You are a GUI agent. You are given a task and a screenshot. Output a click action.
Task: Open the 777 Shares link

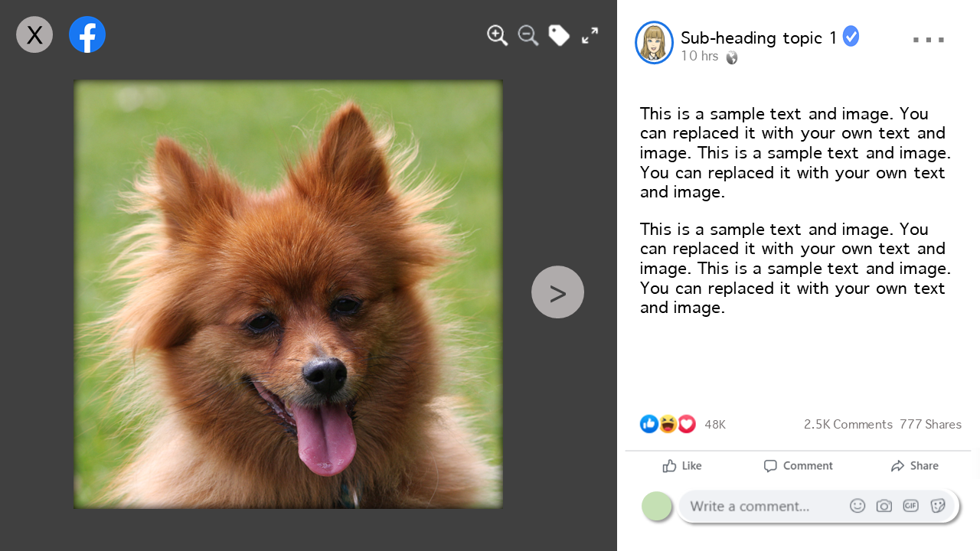(x=930, y=424)
